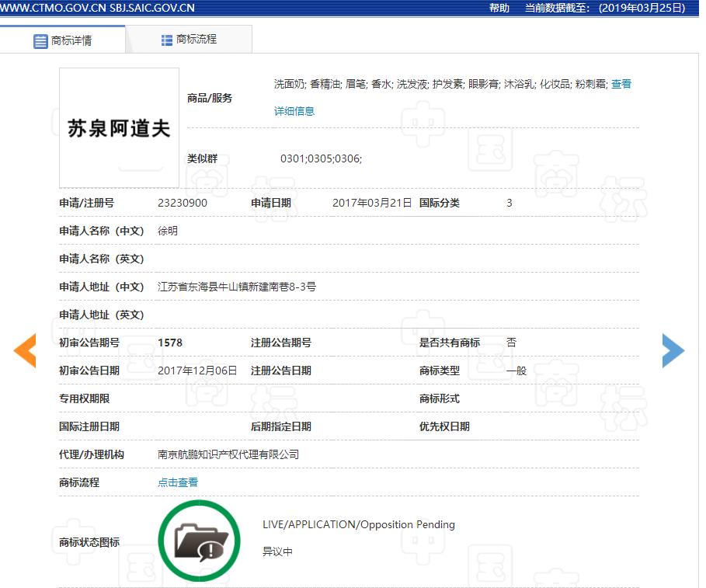
Task: Click the green folder trademark status icon
Action: coord(199,541)
